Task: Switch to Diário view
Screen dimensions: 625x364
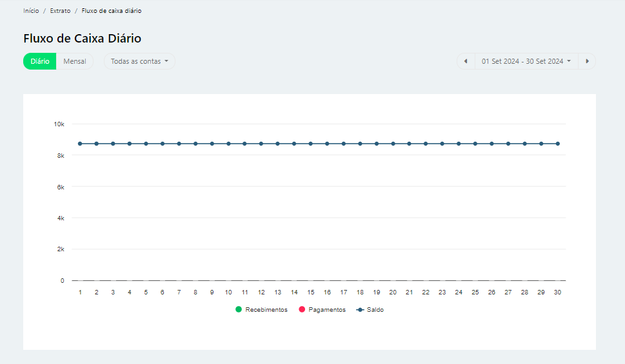Action: (40, 61)
